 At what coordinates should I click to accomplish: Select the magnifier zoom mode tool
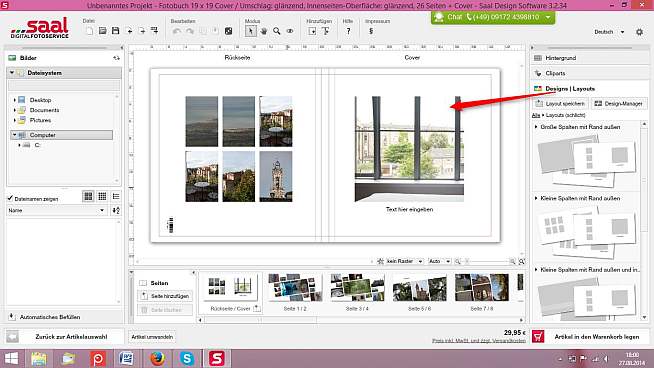coord(277,31)
